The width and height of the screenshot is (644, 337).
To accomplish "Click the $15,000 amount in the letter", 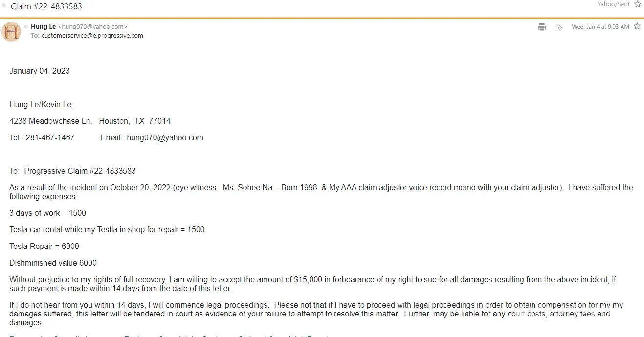I will pos(308,280).
